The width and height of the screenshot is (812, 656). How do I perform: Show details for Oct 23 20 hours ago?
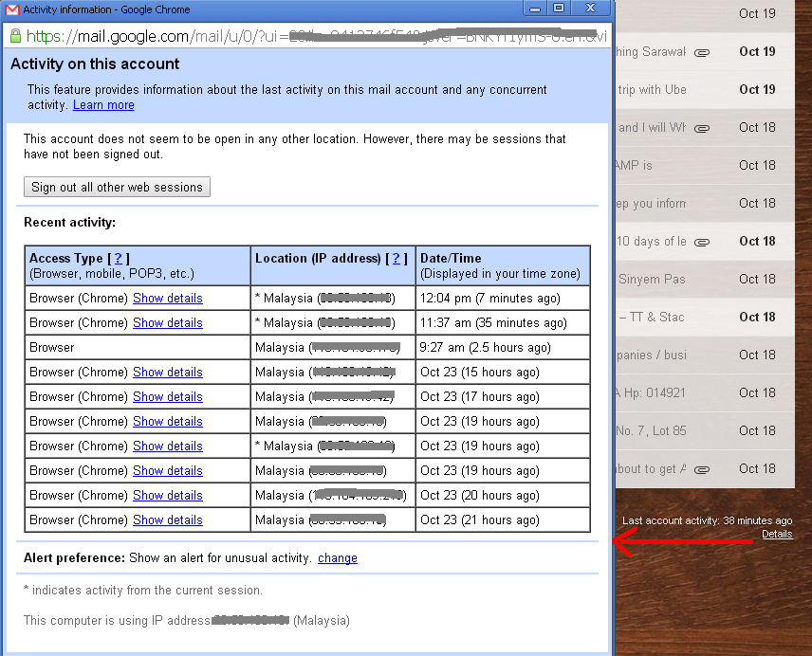tap(168, 495)
